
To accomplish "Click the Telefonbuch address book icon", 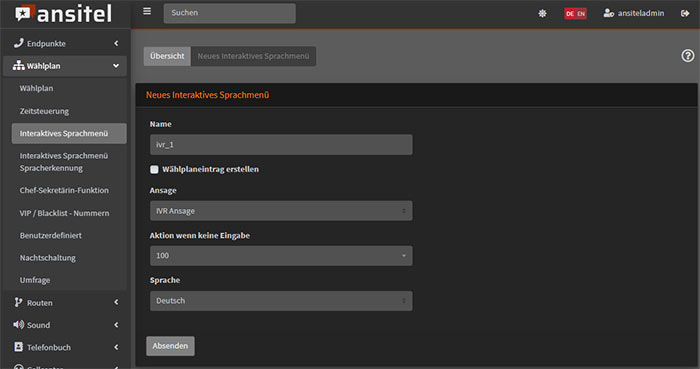I will pos(18,347).
